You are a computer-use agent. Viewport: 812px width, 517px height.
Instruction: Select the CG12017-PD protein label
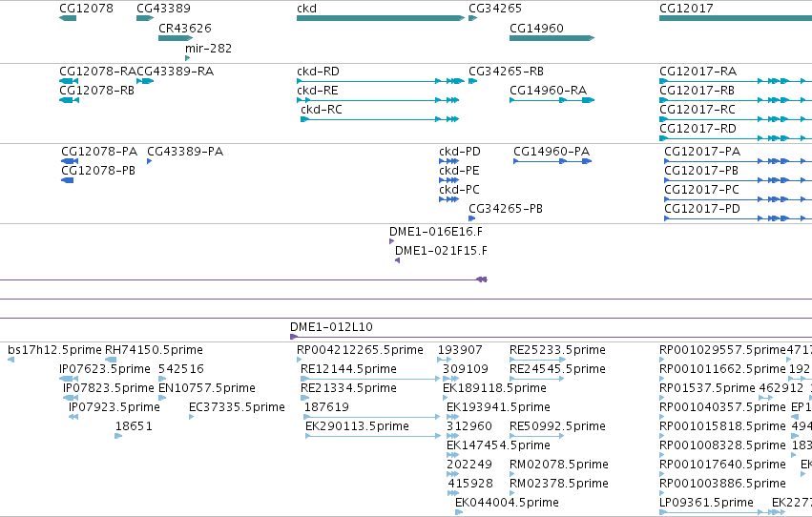702,209
